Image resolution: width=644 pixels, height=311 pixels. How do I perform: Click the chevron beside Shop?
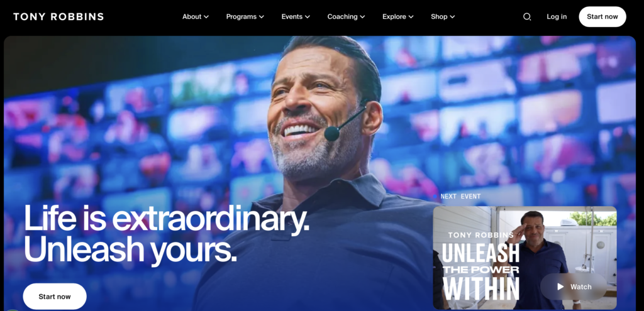452,17
